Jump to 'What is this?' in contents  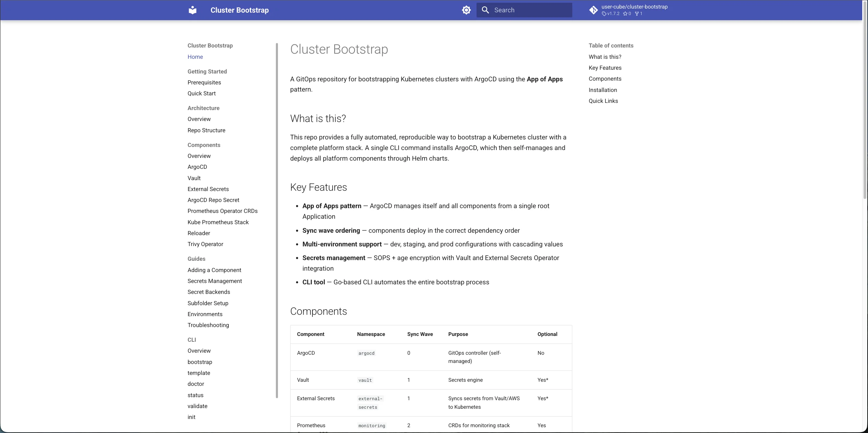(x=605, y=57)
